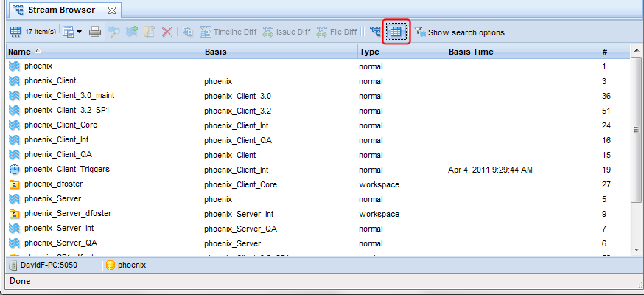
Task: Click the DavidF-PC:5050 server icon
Action: pos(13,265)
